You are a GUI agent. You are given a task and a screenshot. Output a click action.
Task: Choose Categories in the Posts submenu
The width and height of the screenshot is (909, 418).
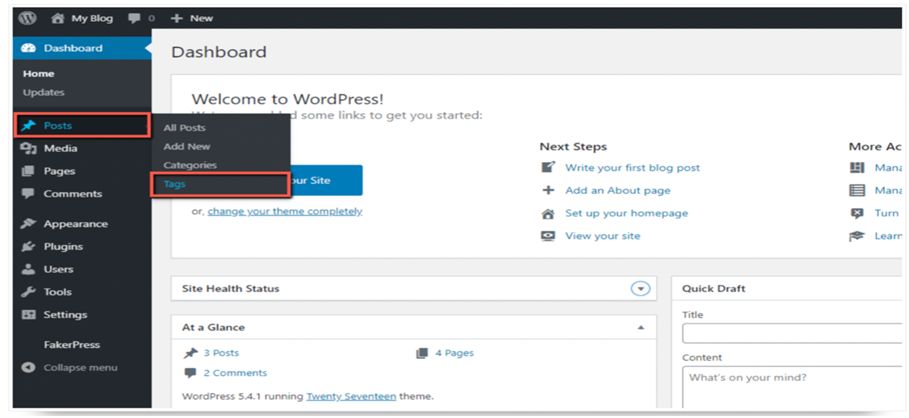(190, 165)
